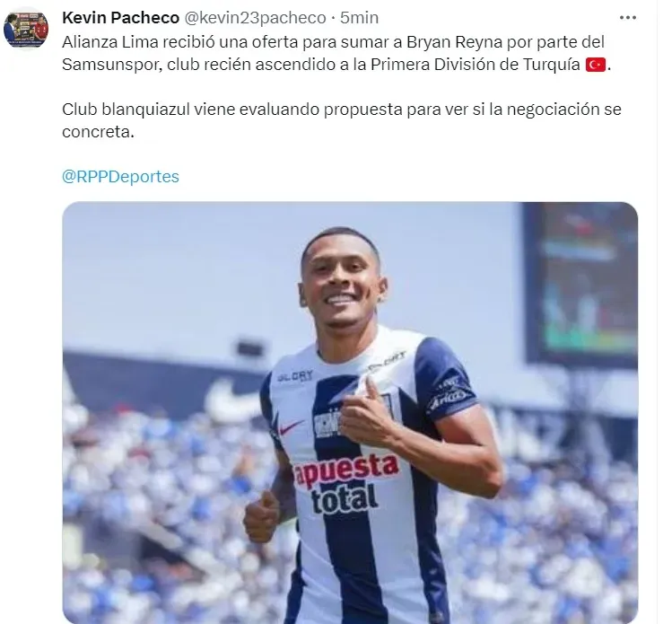Open the @kevin23pacheco handle
This screenshot has width=672, height=624.
tap(255, 18)
